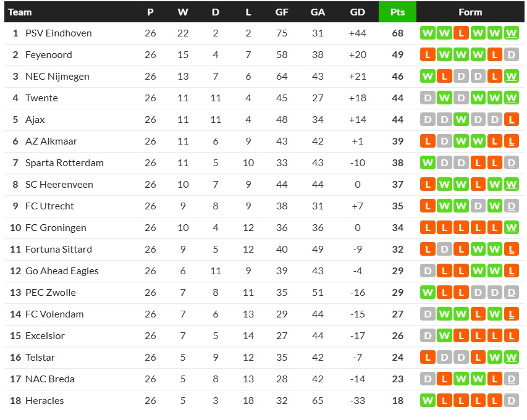Click Heracles' draw form badge
Viewport: 527px width, 420px height.
click(511, 401)
